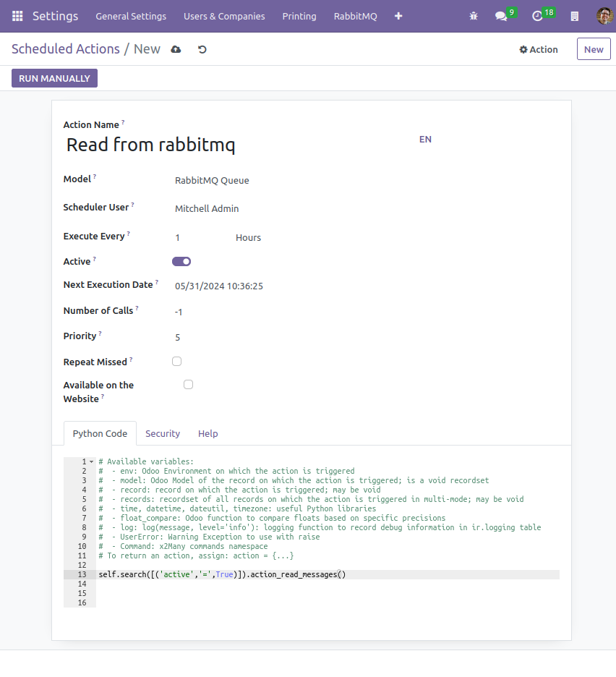Click the help mark next to Repeat Missed
616x677 pixels.
coord(131,359)
